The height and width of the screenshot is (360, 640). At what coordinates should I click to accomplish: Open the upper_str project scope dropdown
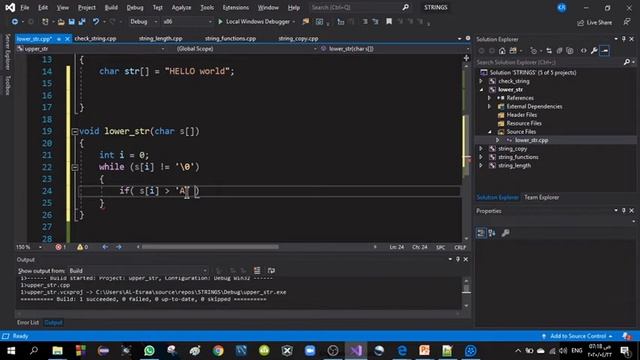coord(91,49)
